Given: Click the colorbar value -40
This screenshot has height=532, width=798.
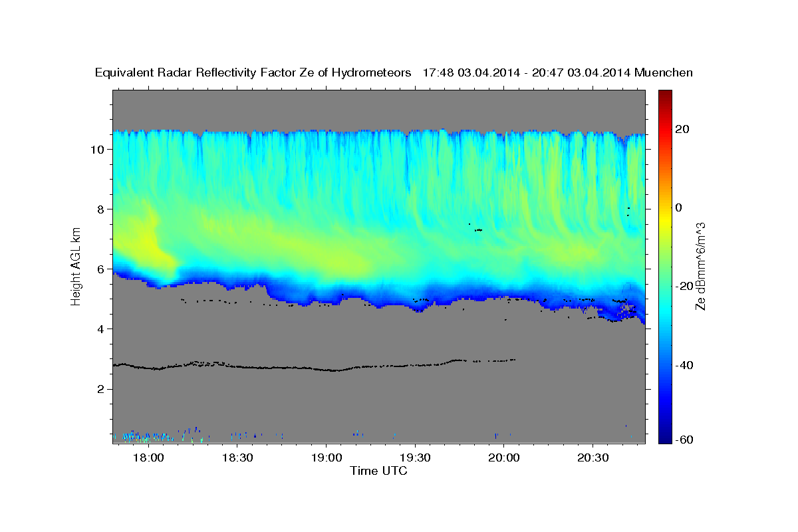Looking at the screenshot, I should pyautogui.click(x=684, y=365).
